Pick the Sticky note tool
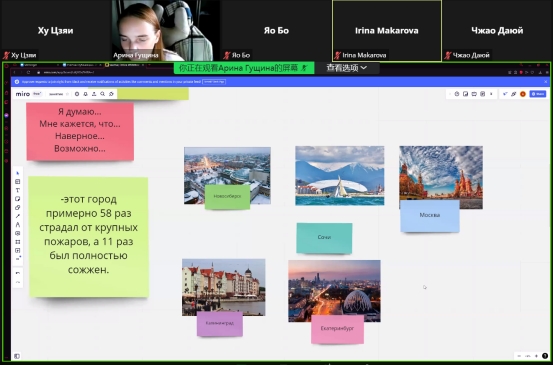 coord(18,199)
